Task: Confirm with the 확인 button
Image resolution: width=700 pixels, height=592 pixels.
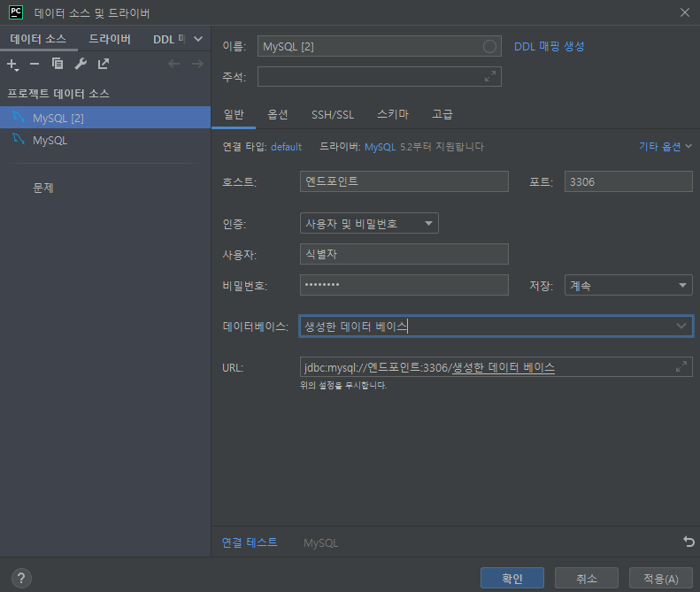Action: pos(512,579)
